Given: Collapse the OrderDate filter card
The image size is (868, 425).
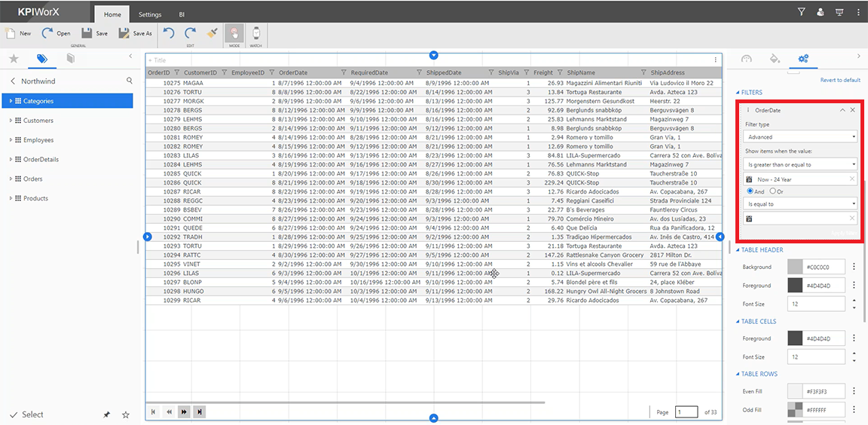Looking at the screenshot, I should (842, 110).
